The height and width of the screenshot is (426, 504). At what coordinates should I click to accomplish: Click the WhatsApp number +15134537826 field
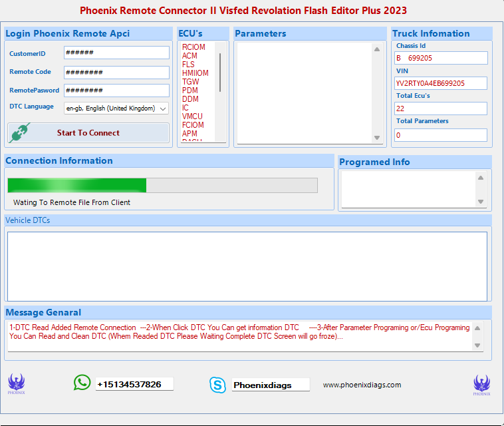134,384
